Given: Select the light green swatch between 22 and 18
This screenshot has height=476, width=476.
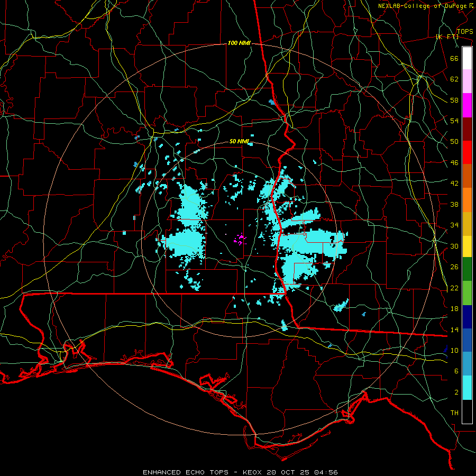Looking at the screenshot, I should pyautogui.click(x=467, y=293).
